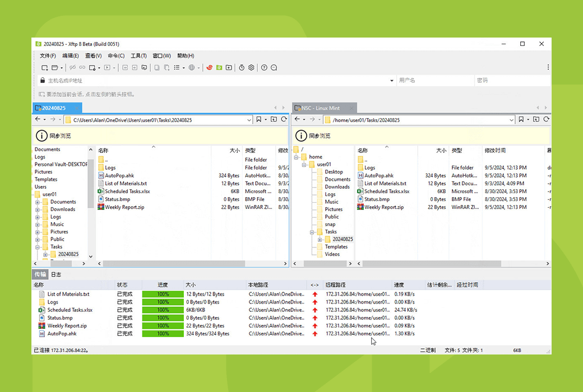The height and width of the screenshot is (392, 583).
Task: Click the Back arrow in the remote pane
Action: click(297, 119)
